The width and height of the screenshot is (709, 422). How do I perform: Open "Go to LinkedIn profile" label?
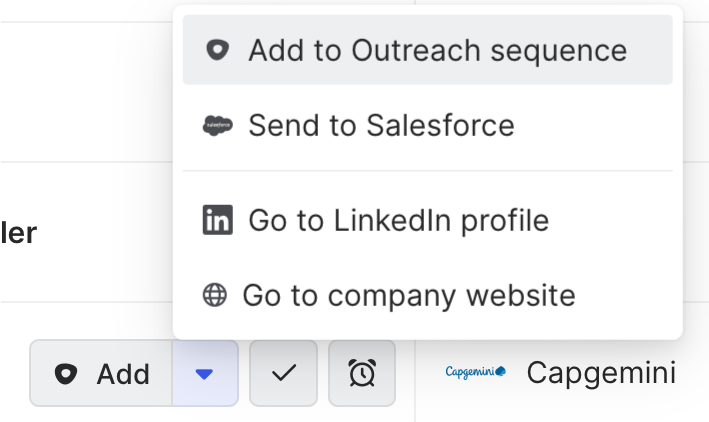click(x=398, y=220)
